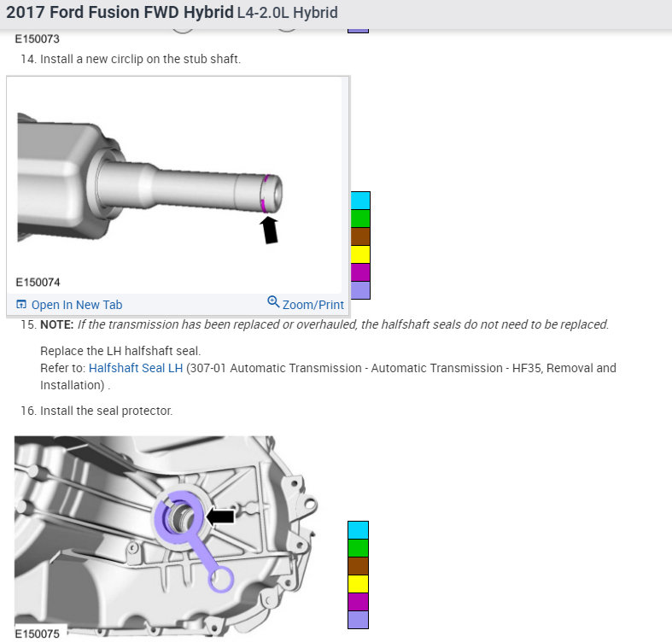Select magenta swatch beside image E150074
The width and height of the screenshot is (672, 642).
[360, 272]
